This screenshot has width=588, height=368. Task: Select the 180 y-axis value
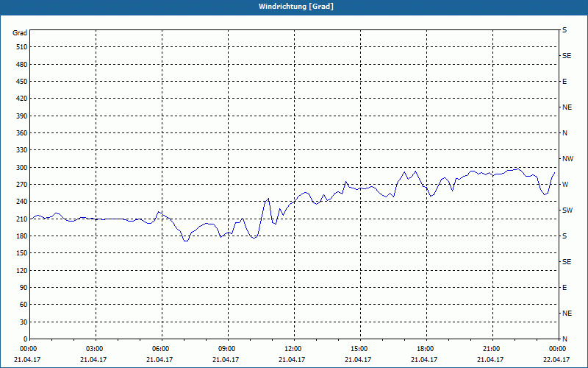(x=22, y=236)
